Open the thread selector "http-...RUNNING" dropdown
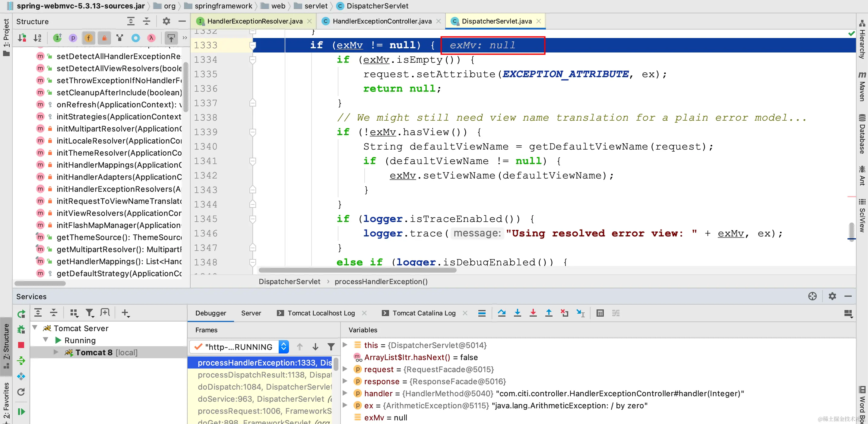The image size is (868, 424). 284,346
